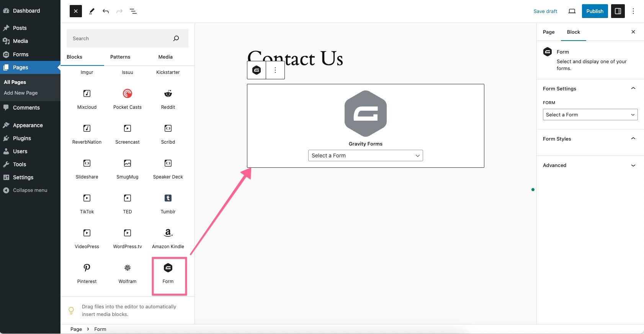Click Gravity Forms icon in block toolbar
644x334 pixels.
coord(257,70)
